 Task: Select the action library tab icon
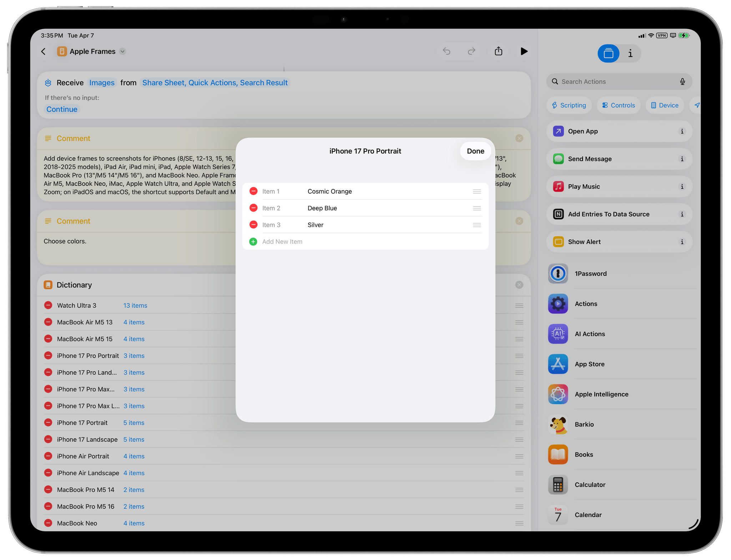point(608,54)
